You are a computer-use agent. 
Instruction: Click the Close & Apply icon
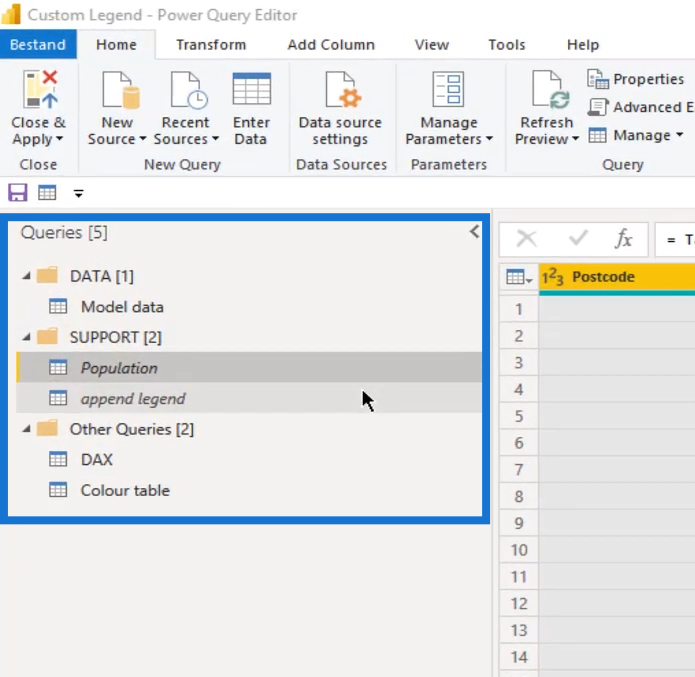point(39,90)
